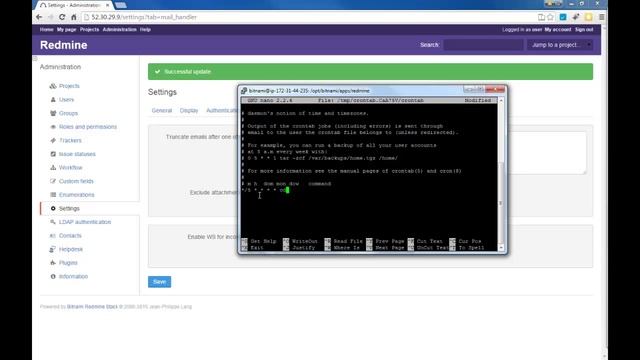Open the Groups admin page
Viewport: 640px width, 360px height.
point(68,113)
